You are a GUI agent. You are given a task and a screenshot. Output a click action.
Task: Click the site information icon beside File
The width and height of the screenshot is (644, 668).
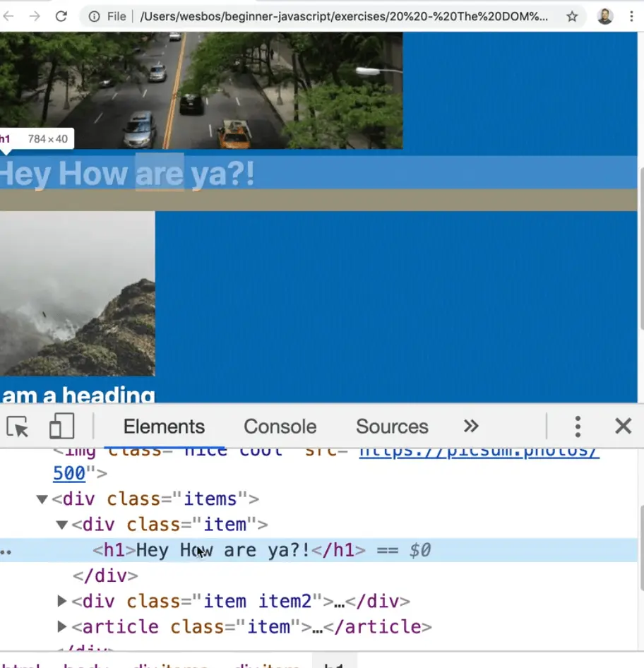95,16
